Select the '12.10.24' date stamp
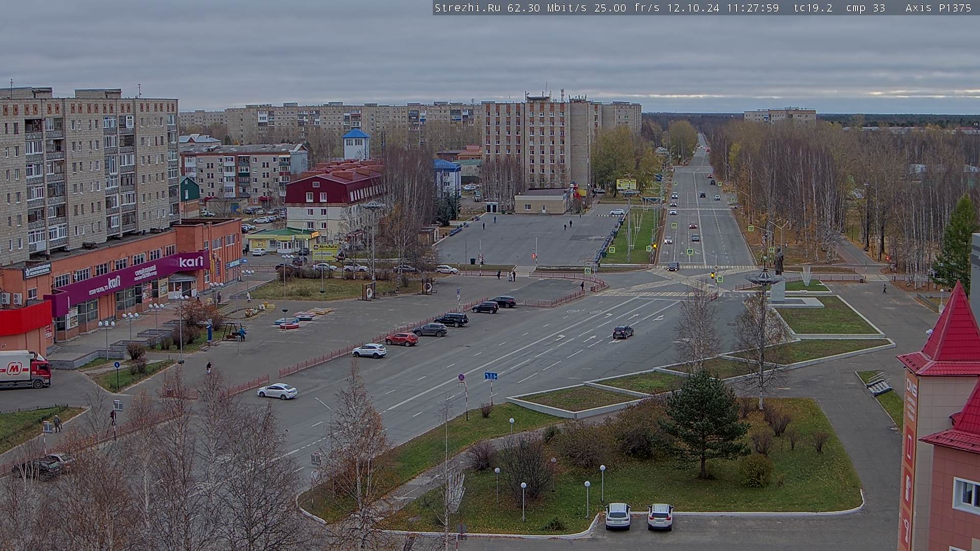The image size is (980, 551). point(693,8)
